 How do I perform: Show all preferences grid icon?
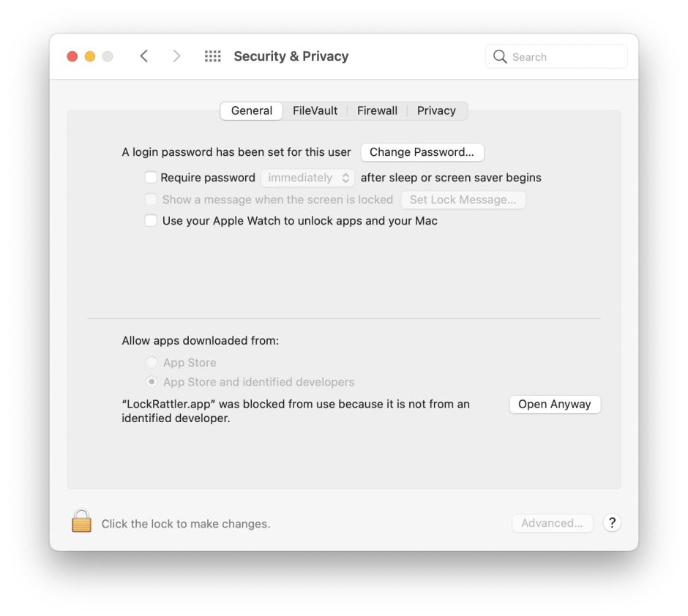(212, 56)
